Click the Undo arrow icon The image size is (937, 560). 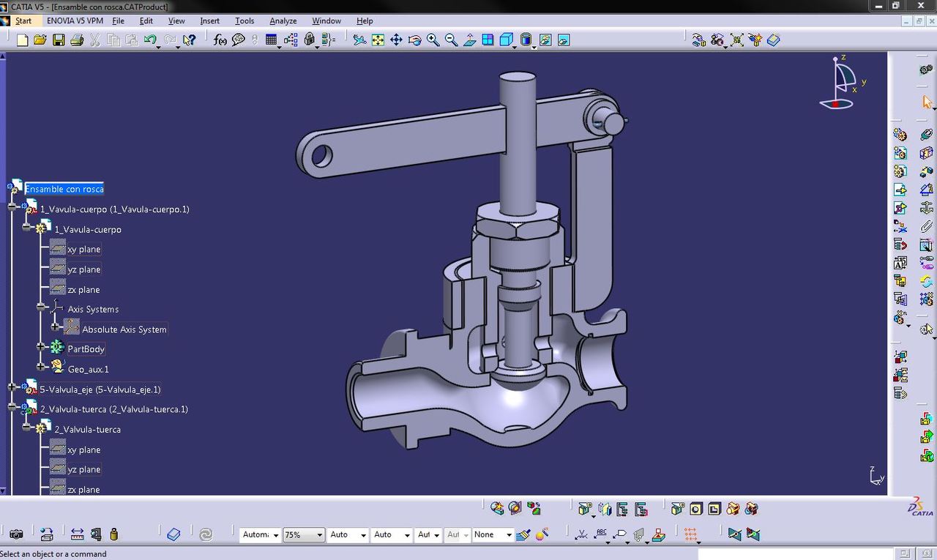tap(150, 40)
